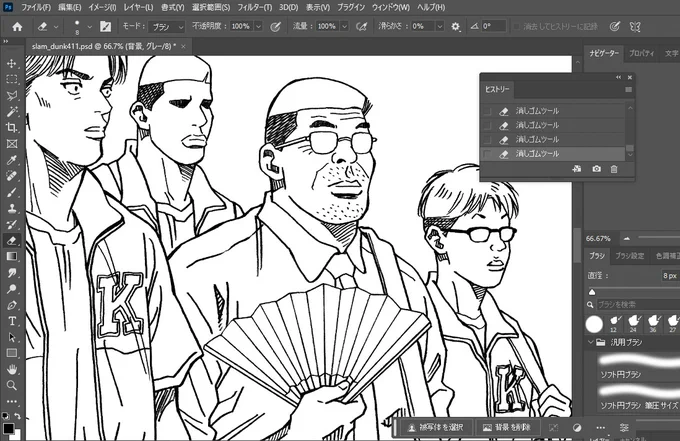Collapse the 汎用ブラシ brush folder
The width and height of the screenshot is (680, 441).
(x=590, y=343)
